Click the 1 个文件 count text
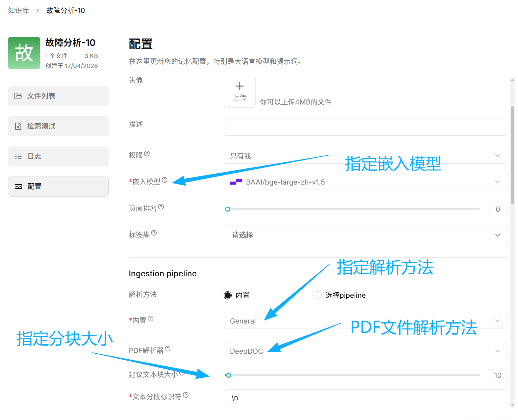This screenshot has width=518, height=420. pyautogui.click(x=56, y=56)
